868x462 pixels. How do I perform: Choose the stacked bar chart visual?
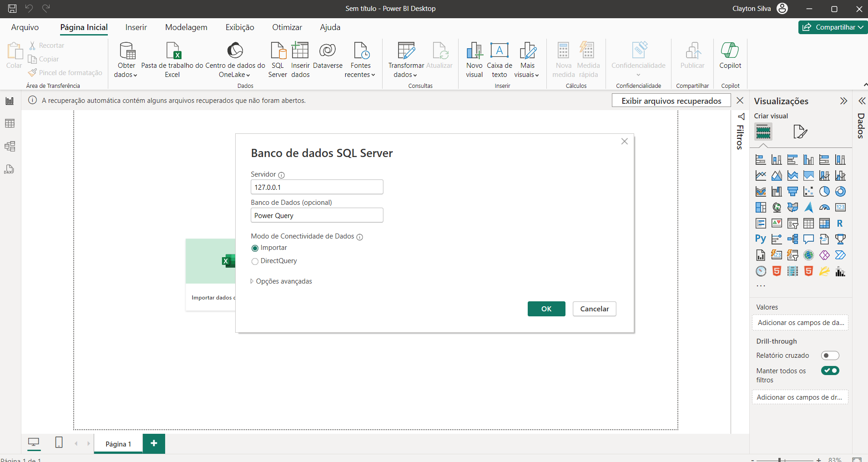click(761, 160)
